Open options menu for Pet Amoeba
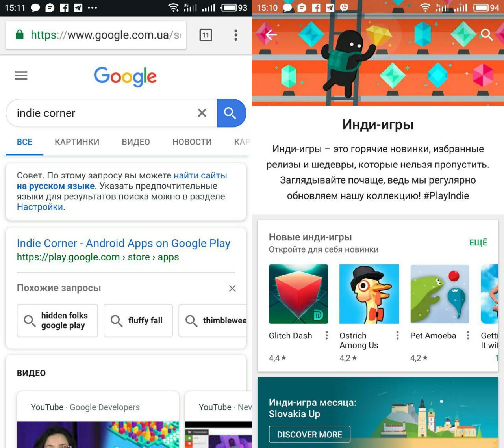The image size is (504, 448). coord(468,335)
